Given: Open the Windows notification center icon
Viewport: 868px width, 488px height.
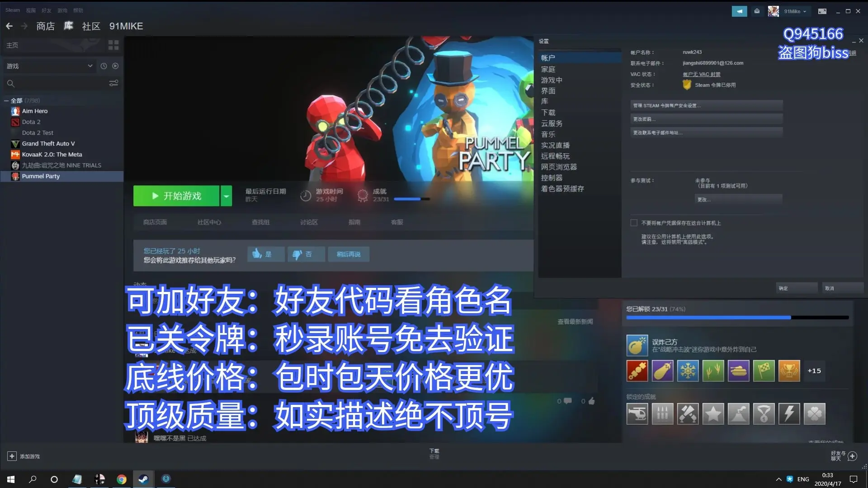Looking at the screenshot, I should click(854, 479).
